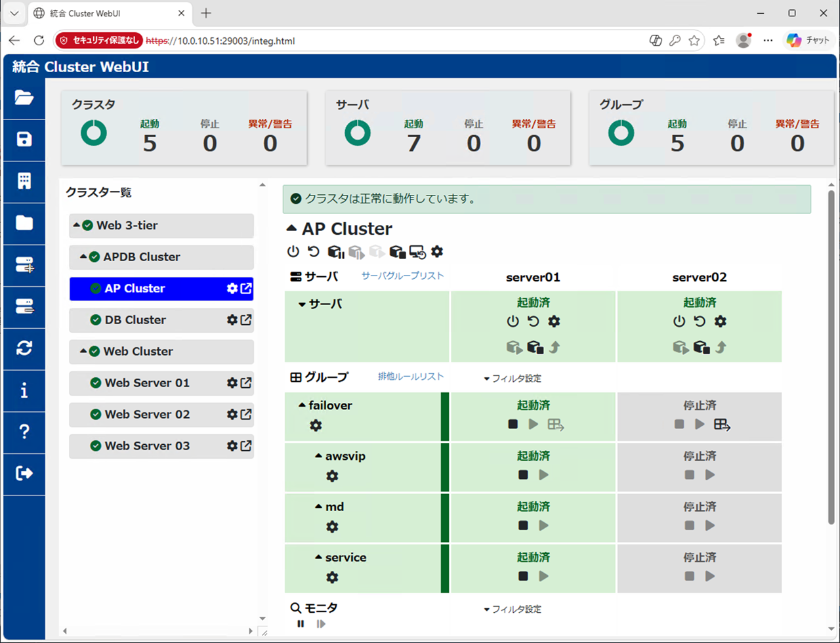Click the Web Server 01 settings gear icon
Screen dimensions: 840x643
pos(232,383)
